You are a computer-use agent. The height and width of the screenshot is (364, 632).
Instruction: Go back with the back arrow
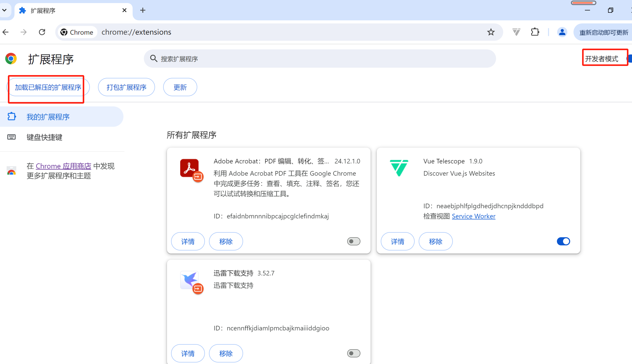tap(6, 32)
